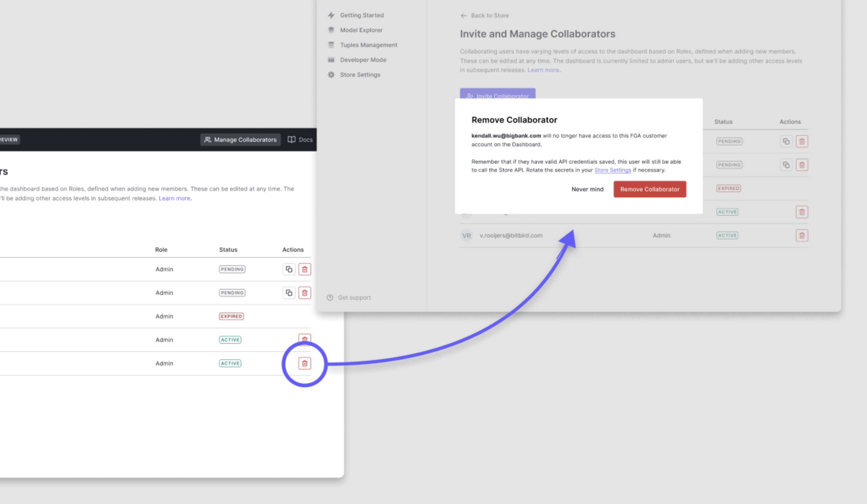The image size is (867, 504).
Task: Click the VR avatar next to v.rooijers@bitbird.com
Action: (x=466, y=235)
